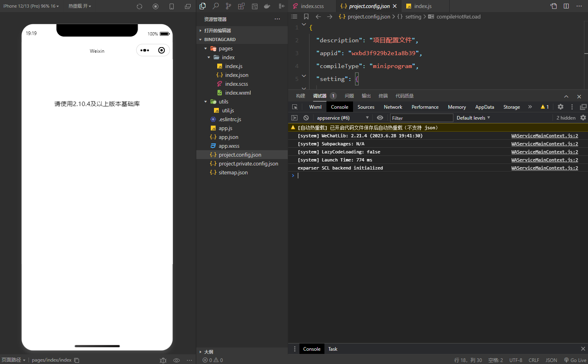Toggle the live expression eye icon in the console
Viewport: 588px width, 364px height.
pos(380,118)
